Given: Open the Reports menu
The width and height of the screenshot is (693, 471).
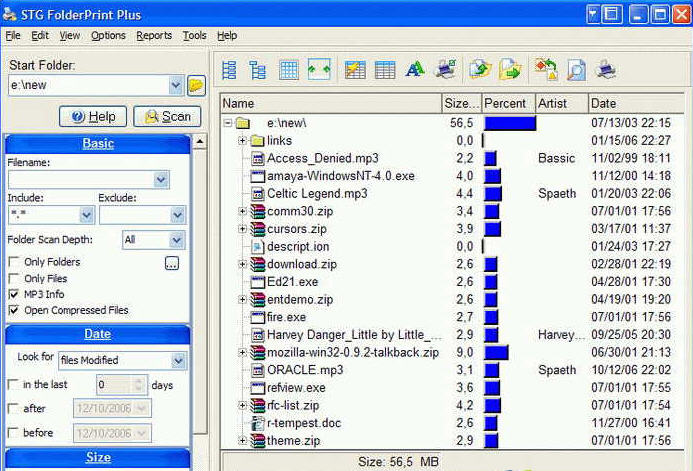Looking at the screenshot, I should 154,36.
